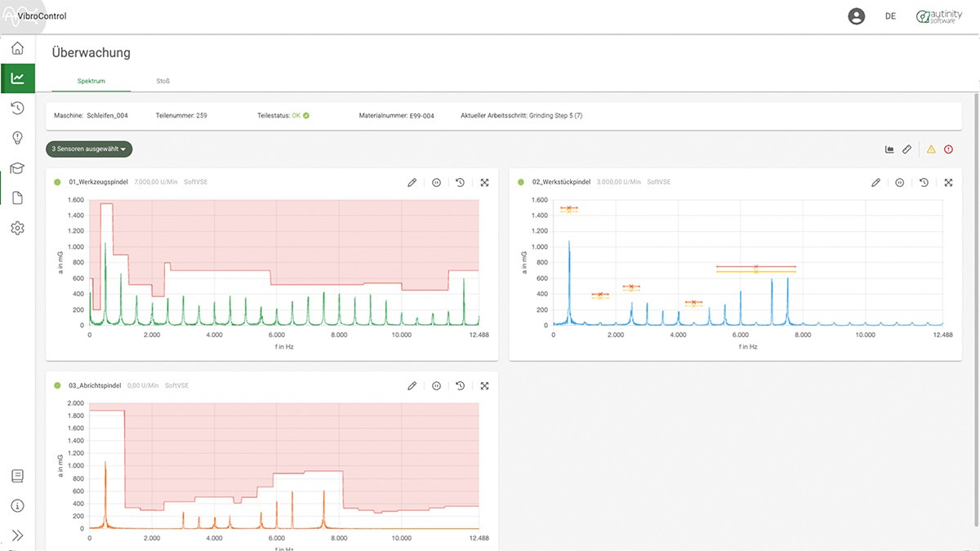Click the orange limit band near 6.000 Hz
The image size is (980, 551).
click(755, 269)
